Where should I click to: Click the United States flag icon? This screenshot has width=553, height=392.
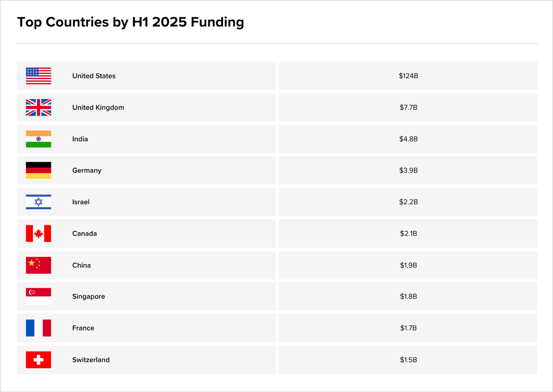point(38,76)
